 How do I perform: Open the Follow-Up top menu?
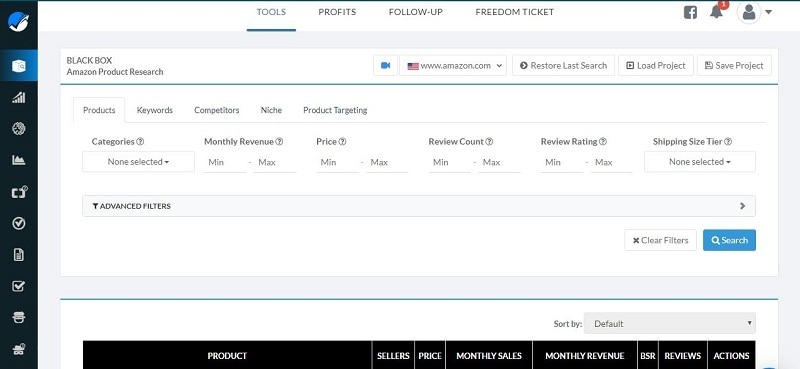[416, 12]
